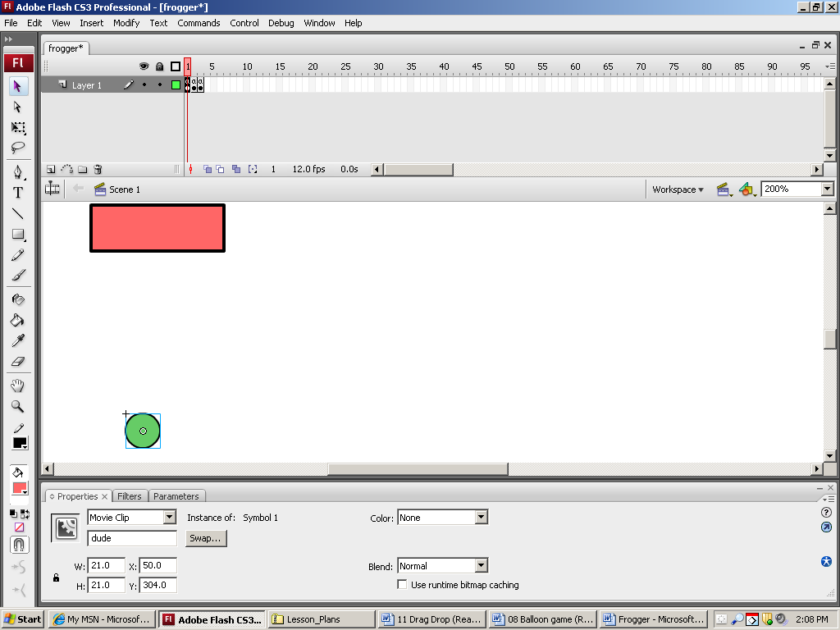The image size is (840, 630).
Task: Expand the Blend mode dropdown
Action: pos(482,566)
